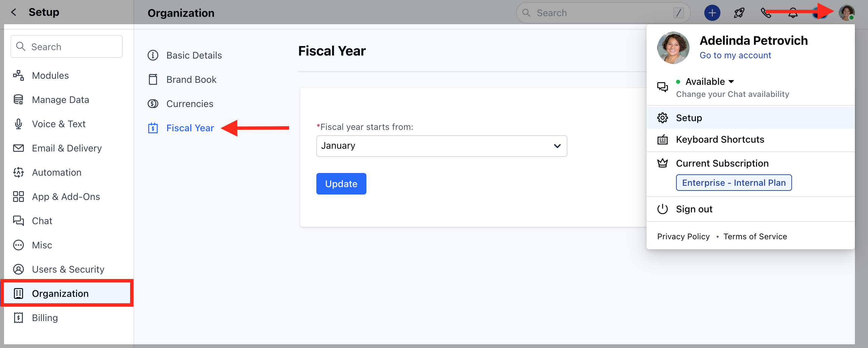Click the profile avatar in top bar
The height and width of the screenshot is (348, 868).
pos(846,13)
